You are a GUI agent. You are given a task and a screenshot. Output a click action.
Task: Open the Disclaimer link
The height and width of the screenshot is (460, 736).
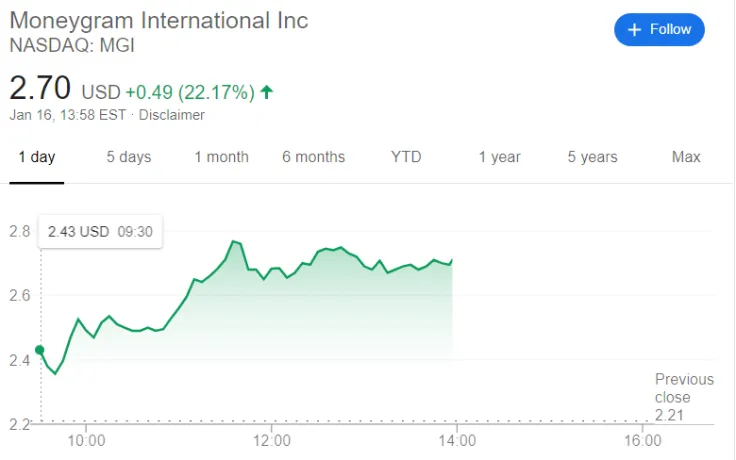coord(171,115)
